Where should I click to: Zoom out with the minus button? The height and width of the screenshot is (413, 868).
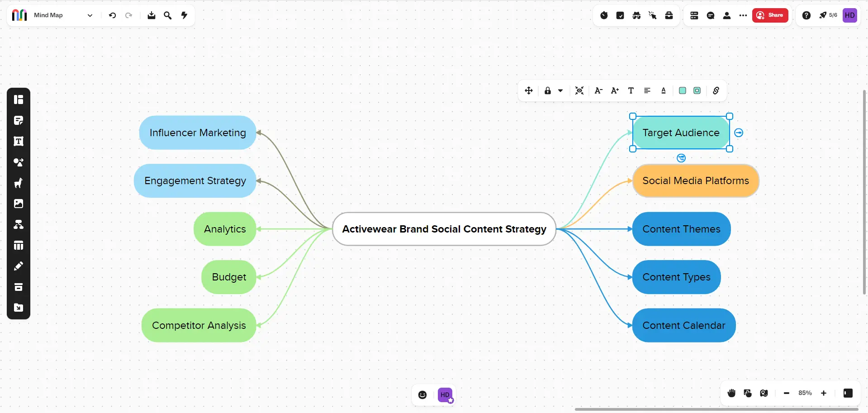click(787, 393)
